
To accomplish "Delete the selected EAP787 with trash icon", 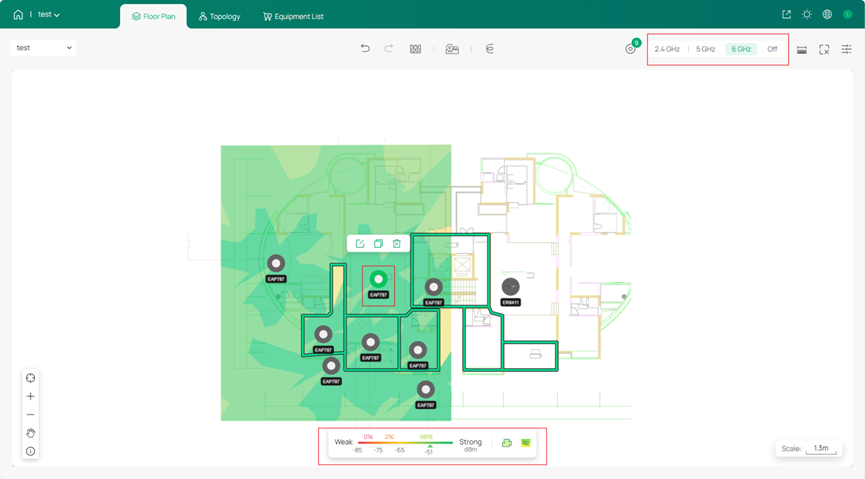I will click(396, 244).
